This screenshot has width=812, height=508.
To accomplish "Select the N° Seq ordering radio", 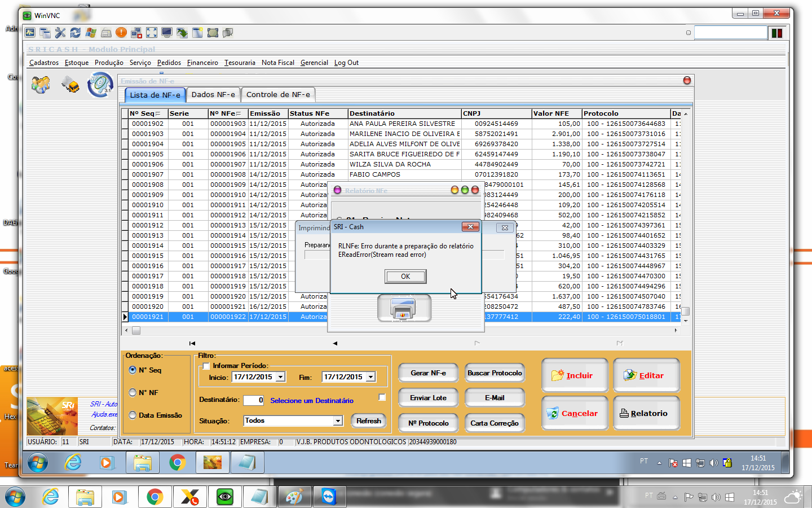I will [133, 370].
